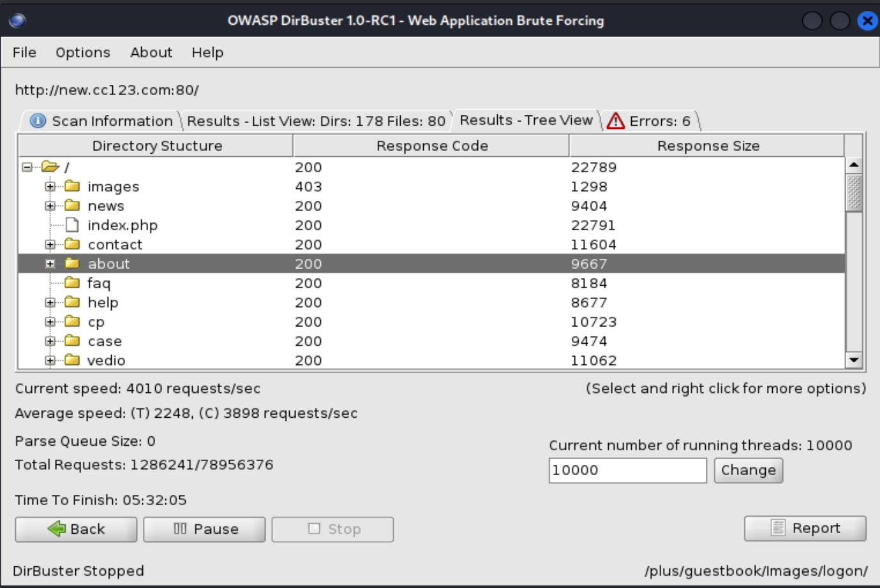Click the DirBuster Stopped status text

pos(78,571)
